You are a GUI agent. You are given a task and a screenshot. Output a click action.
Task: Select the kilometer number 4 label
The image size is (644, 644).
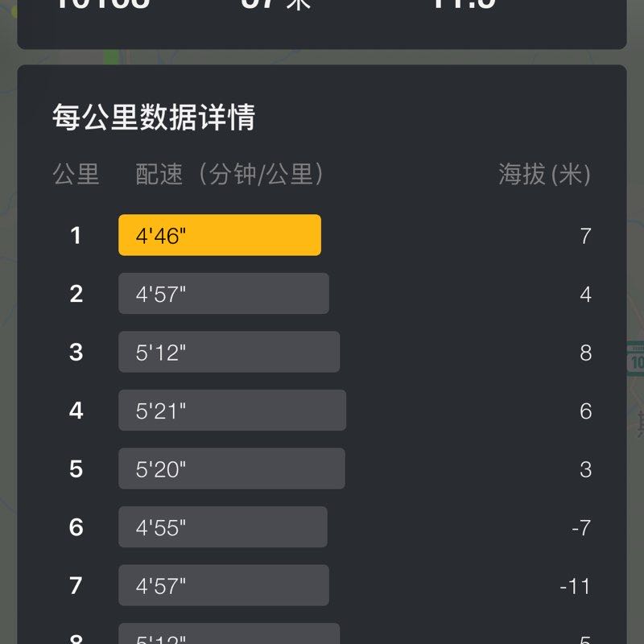(x=76, y=411)
